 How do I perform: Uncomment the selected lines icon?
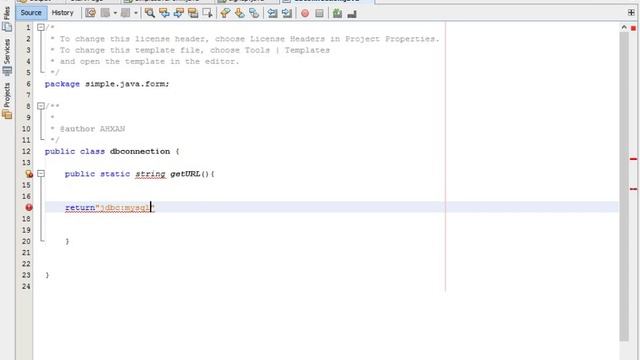pyautogui.click(x=351, y=14)
